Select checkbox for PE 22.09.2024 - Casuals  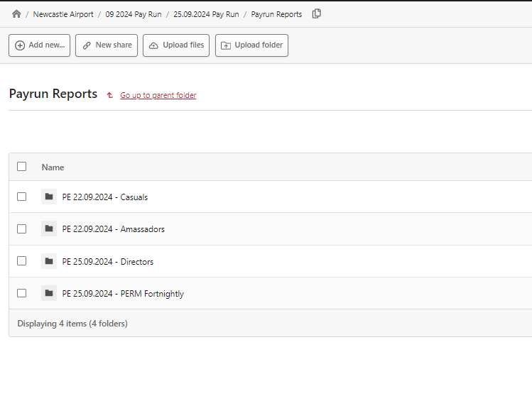(x=22, y=197)
